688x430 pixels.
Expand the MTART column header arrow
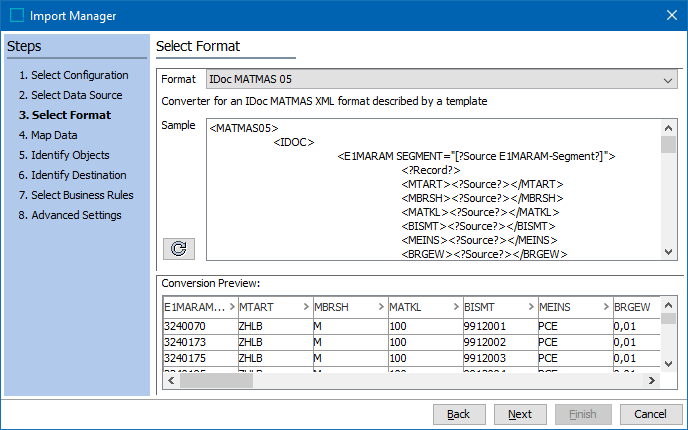point(306,307)
